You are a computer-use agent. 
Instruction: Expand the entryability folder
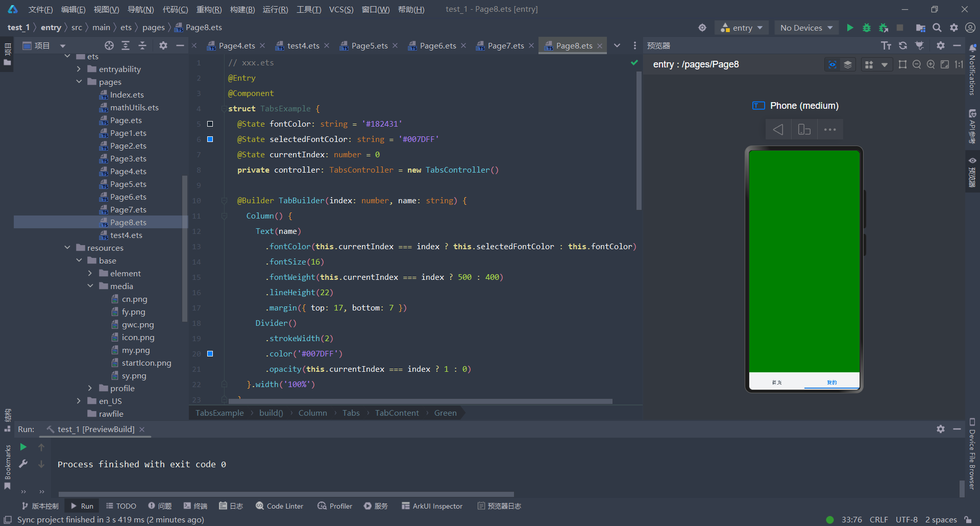click(79, 69)
